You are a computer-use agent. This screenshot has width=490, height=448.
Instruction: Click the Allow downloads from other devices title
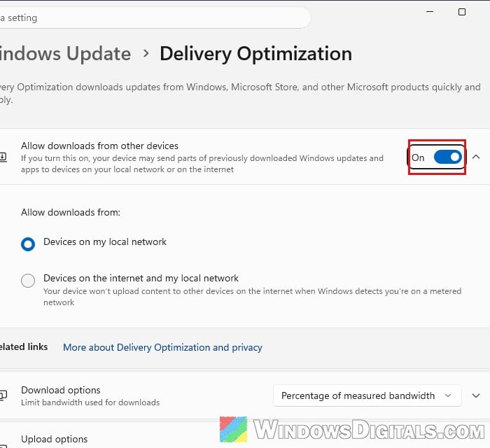click(99, 146)
